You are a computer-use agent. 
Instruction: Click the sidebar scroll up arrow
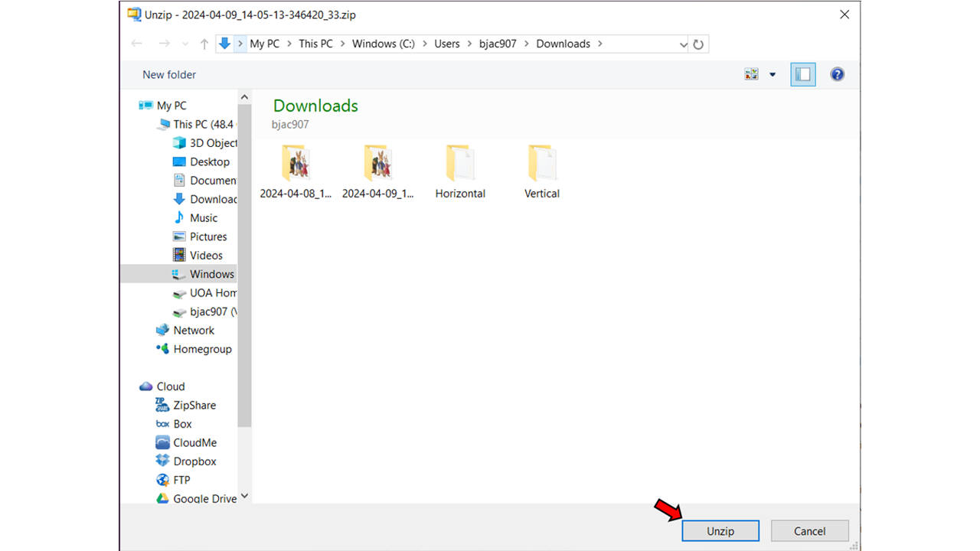pos(244,97)
